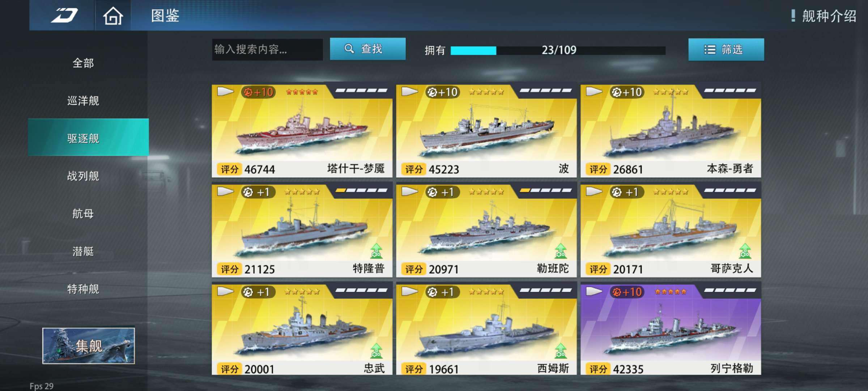Select the 巡洋舰 category tab
The width and height of the screenshot is (868, 391).
pos(83,100)
